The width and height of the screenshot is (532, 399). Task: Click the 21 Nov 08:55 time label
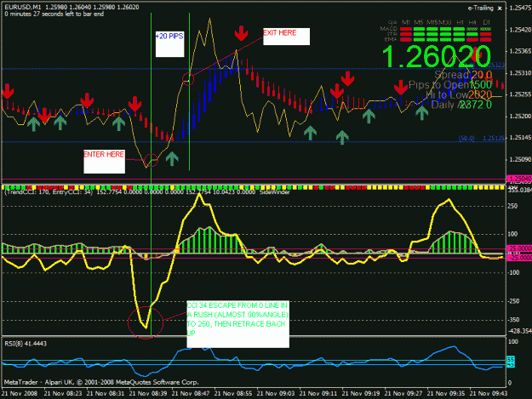(x=233, y=394)
